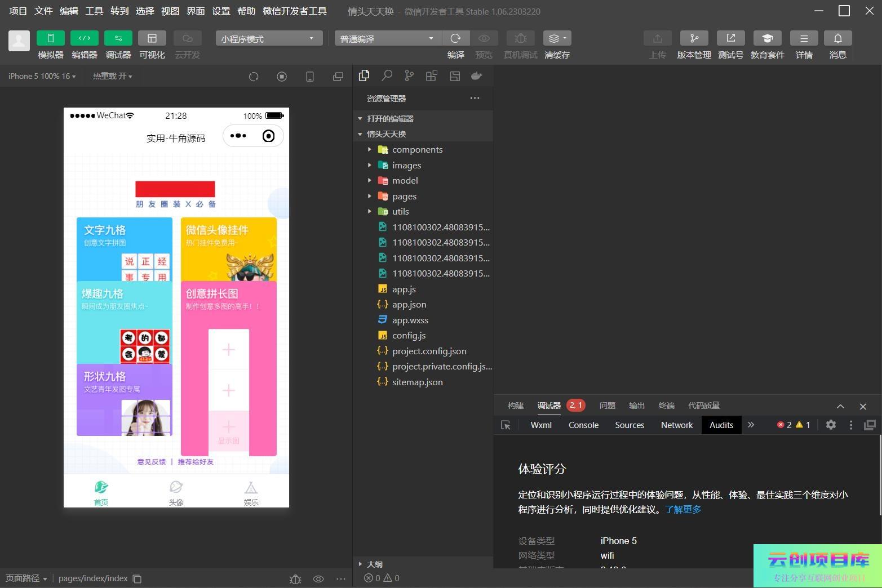
Task: Open the iPhone 5 device dropdown
Action: click(x=42, y=76)
